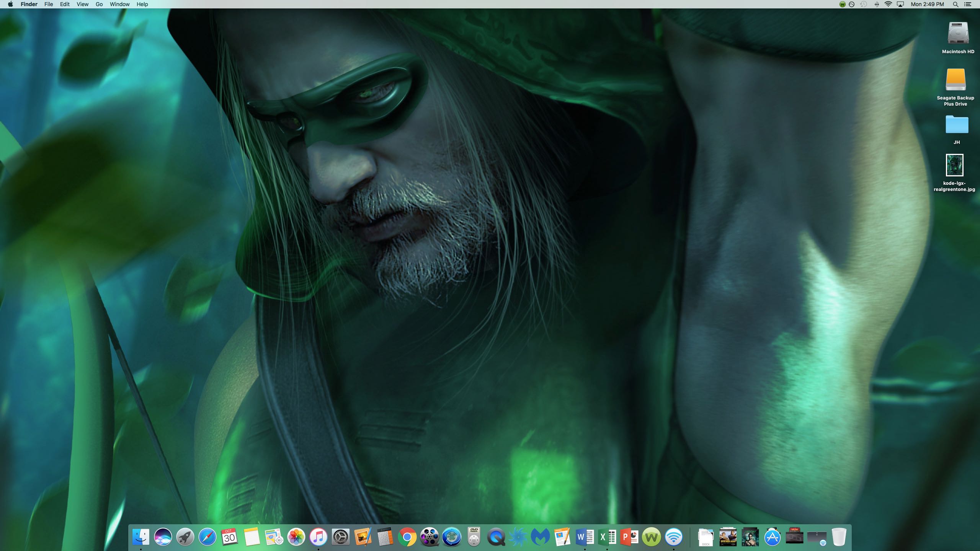Launch iTunes from the Dock
This screenshot has height=551, width=980.
pyautogui.click(x=318, y=537)
